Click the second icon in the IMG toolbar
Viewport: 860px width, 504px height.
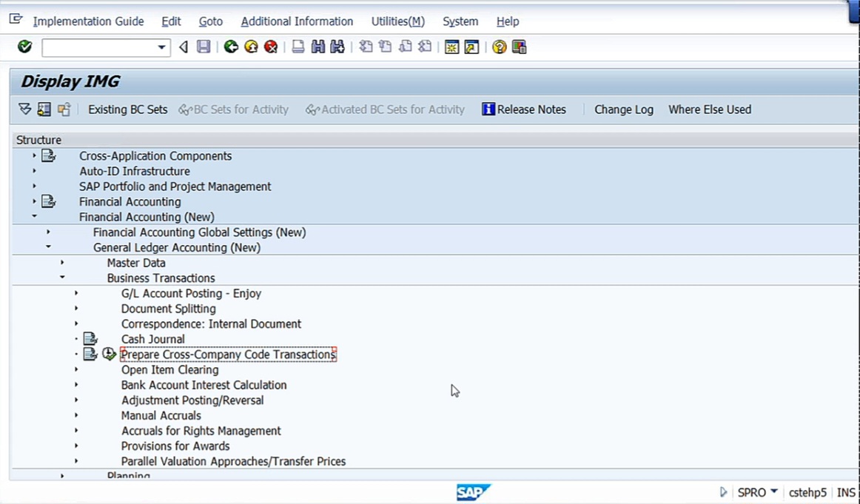pyautogui.click(x=44, y=109)
